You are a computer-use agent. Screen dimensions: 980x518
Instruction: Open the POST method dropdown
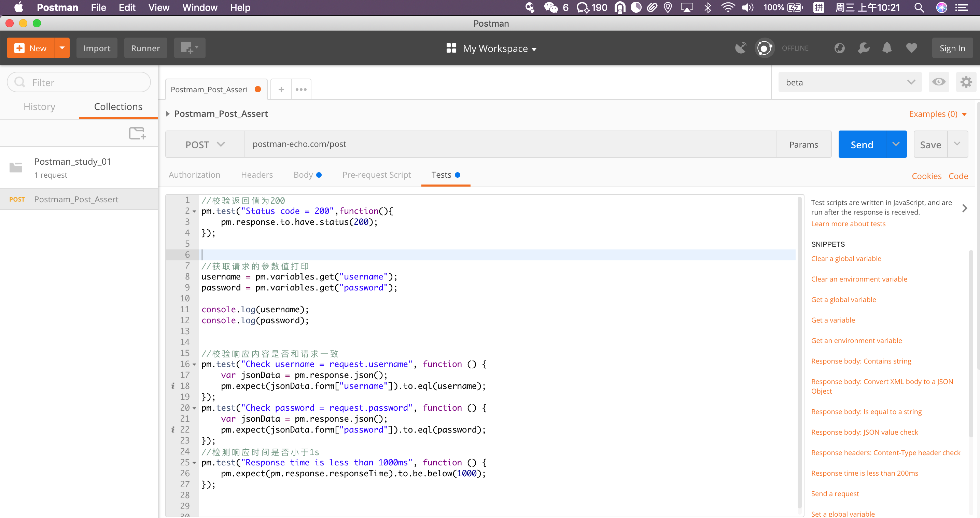click(205, 145)
